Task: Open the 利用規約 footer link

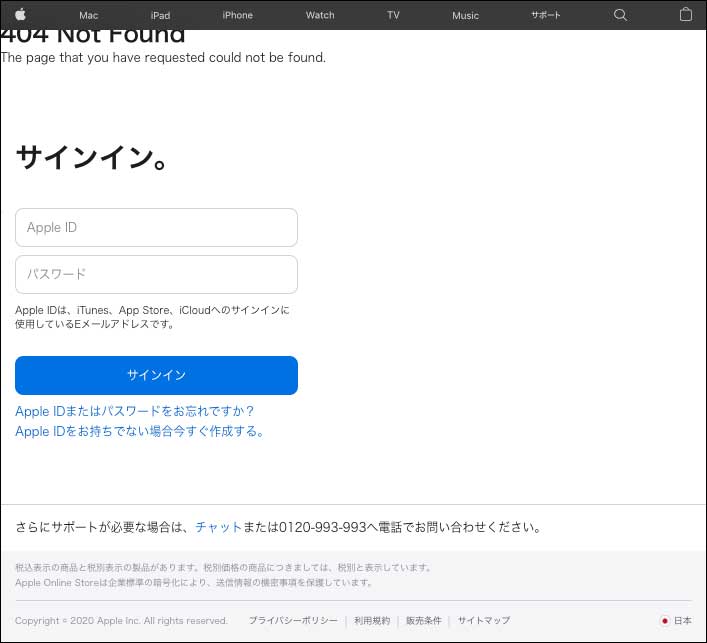Action: (x=372, y=621)
